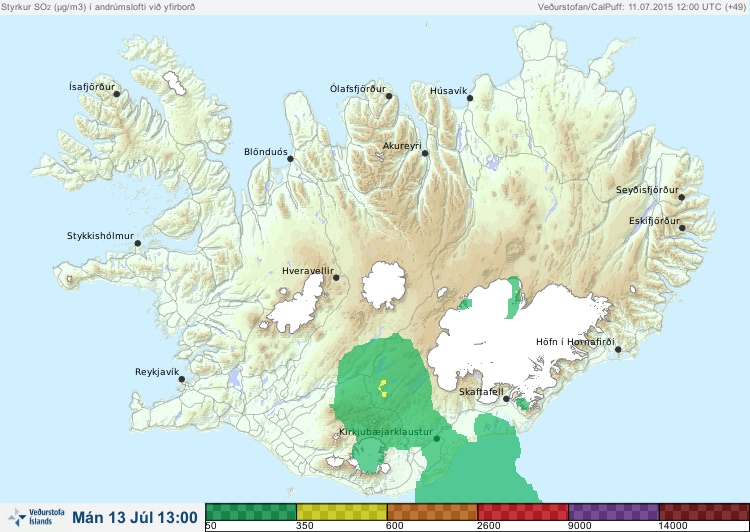Click the green 50 legend swatch

(x=251, y=512)
